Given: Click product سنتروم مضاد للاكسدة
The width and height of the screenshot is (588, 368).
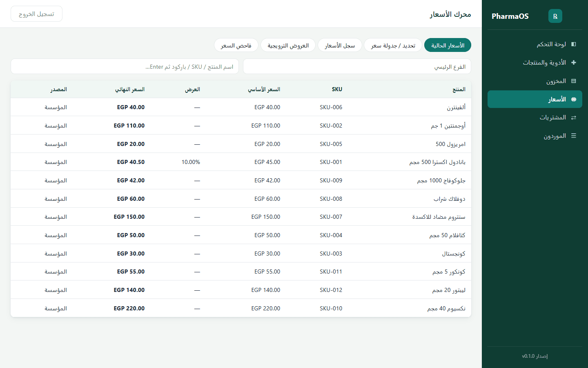Looking at the screenshot, I should click(439, 217).
